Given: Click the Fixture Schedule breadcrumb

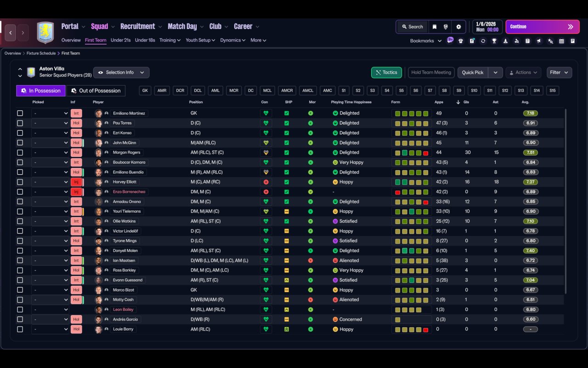Looking at the screenshot, I should (x=42, y=53).
